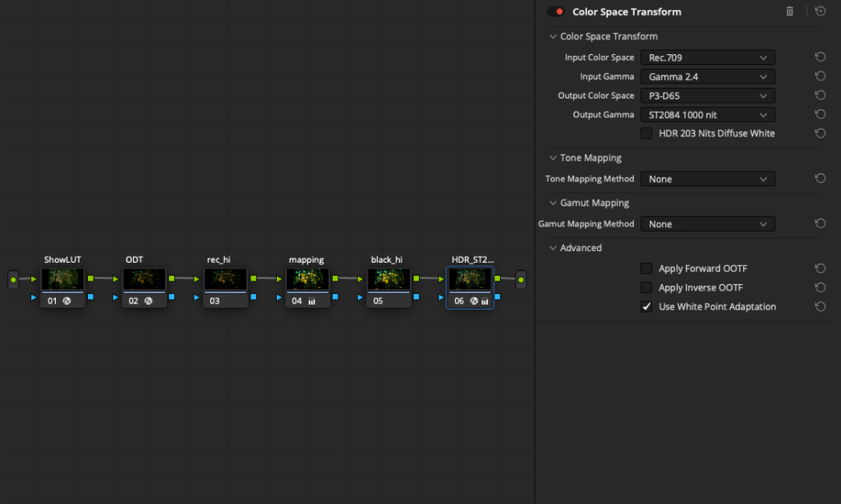Click green RGB input of ShowLUT node

point(34,279)
